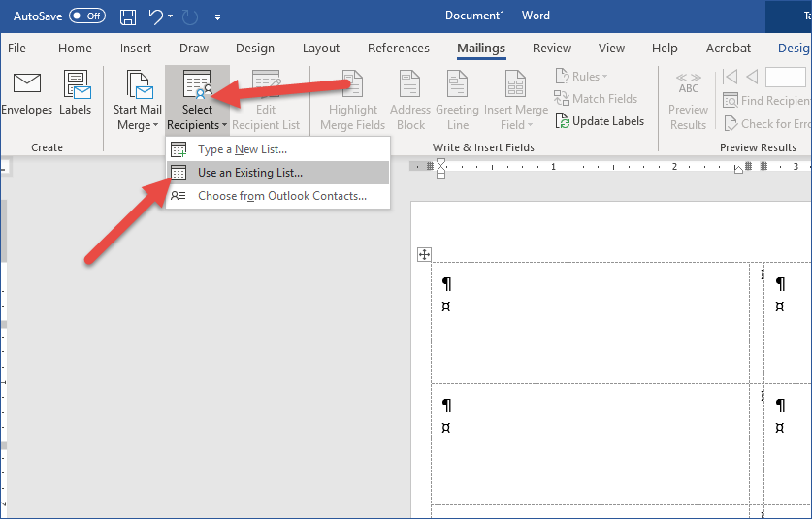
Task: Go to the first record arrow
Action: (731, 78)
